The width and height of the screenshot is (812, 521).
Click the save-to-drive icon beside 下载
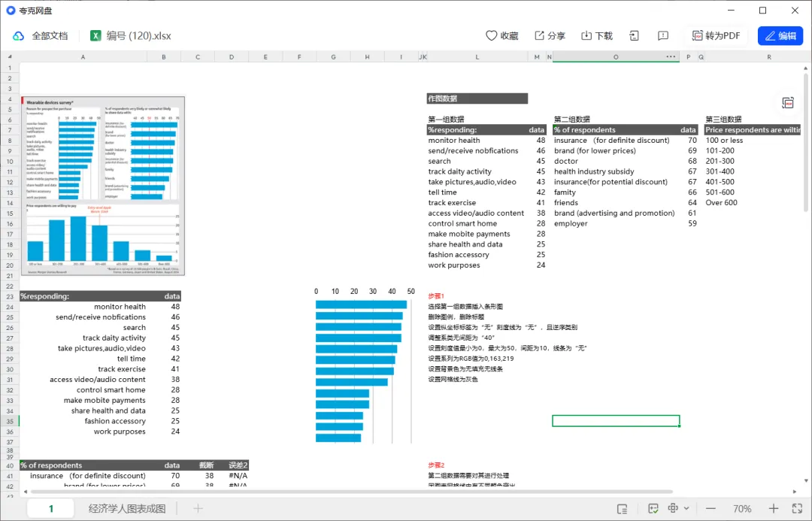pos(634,36)
